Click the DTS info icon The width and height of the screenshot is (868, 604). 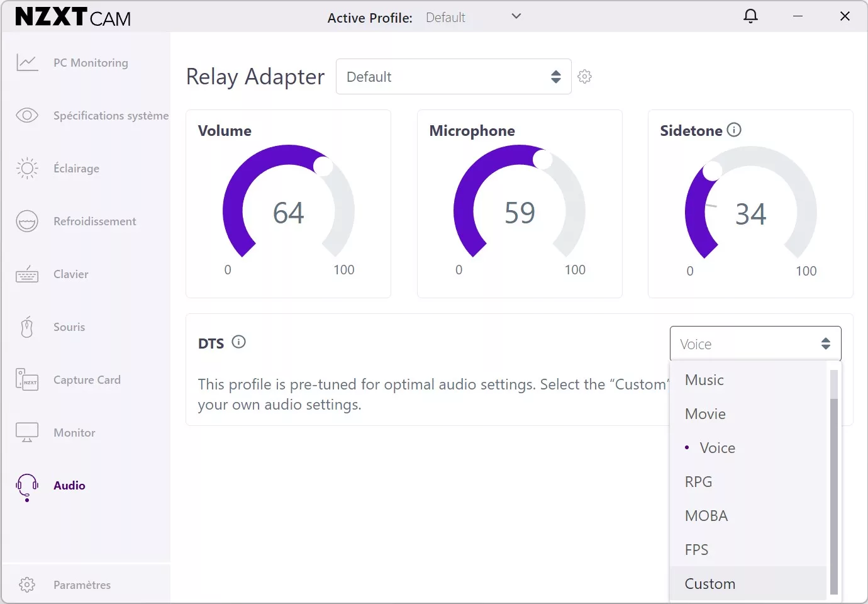coord(238,342)
